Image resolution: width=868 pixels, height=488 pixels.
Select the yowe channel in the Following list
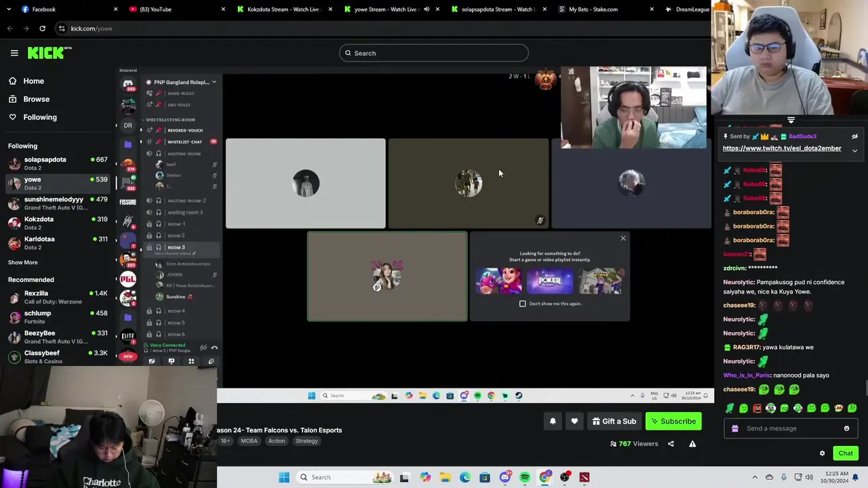[58, 183]
